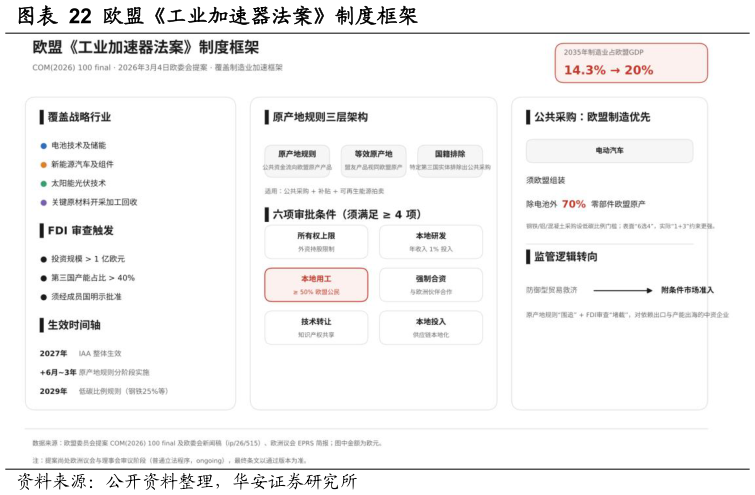Click the small note starting with 钢铁/铝/混凝土采购

[621, 226]
